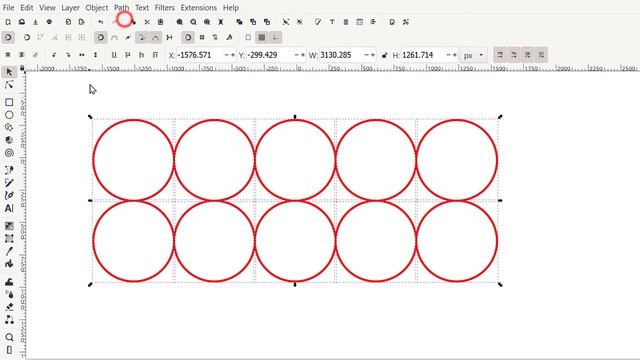Toggle snap bounding boxes
640x360 pixels.
pos(27,38)
